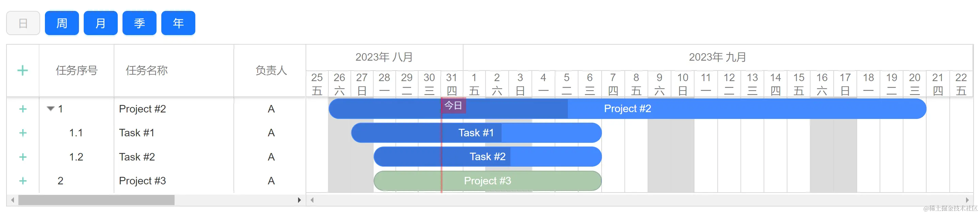Click the timeline's left scroll arrow

click(x=312, y=200)
